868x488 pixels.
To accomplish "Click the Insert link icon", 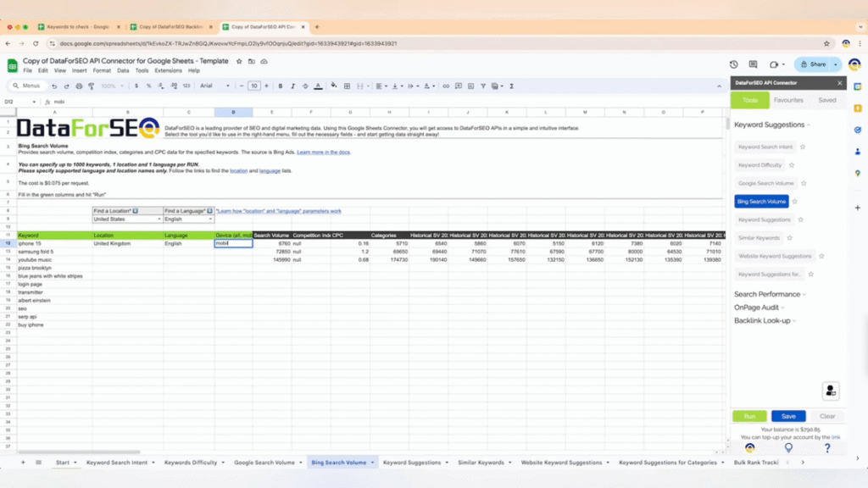I will pyautogui.click(x=446, y=86).
